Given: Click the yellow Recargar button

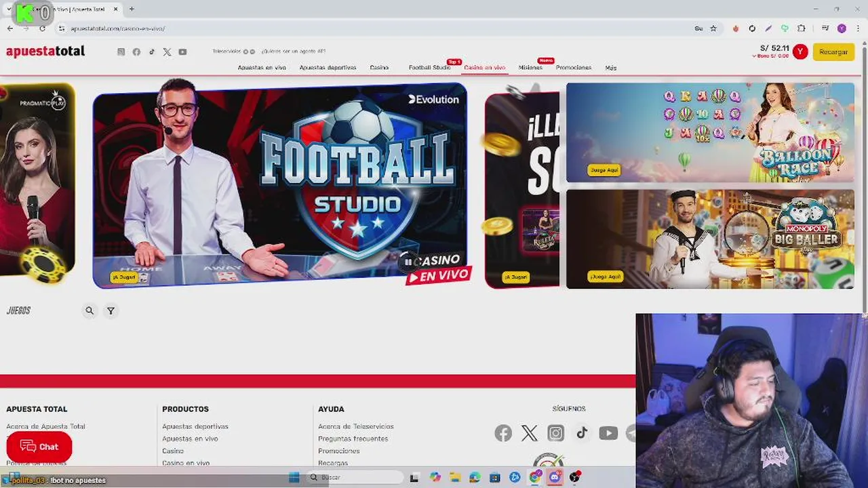Looking at the screenshot, I should [x=833, y=52].
